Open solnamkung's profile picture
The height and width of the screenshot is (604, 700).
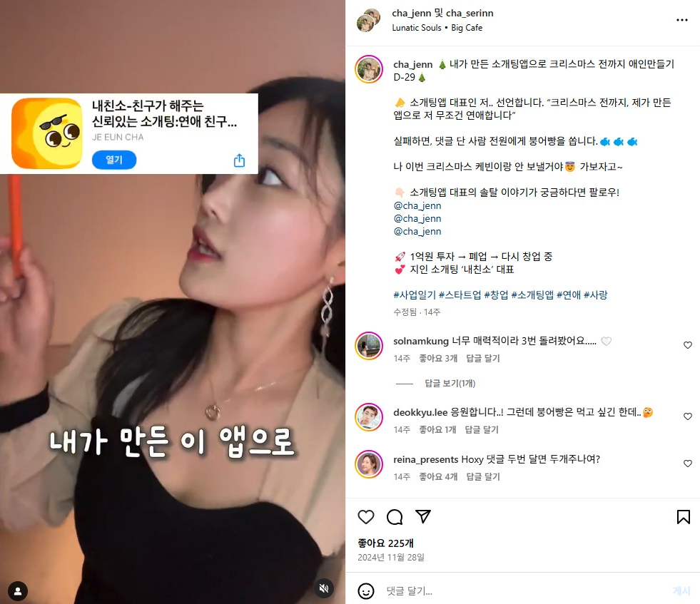click(x=369, y=346)
